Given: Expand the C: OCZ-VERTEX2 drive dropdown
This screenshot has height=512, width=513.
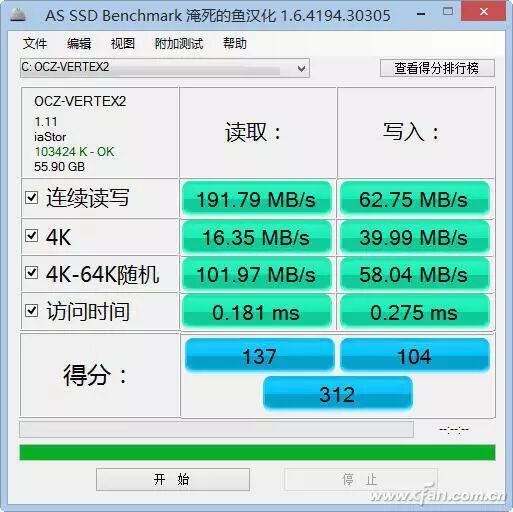Looking at the screenshot, I should [165, 68].
